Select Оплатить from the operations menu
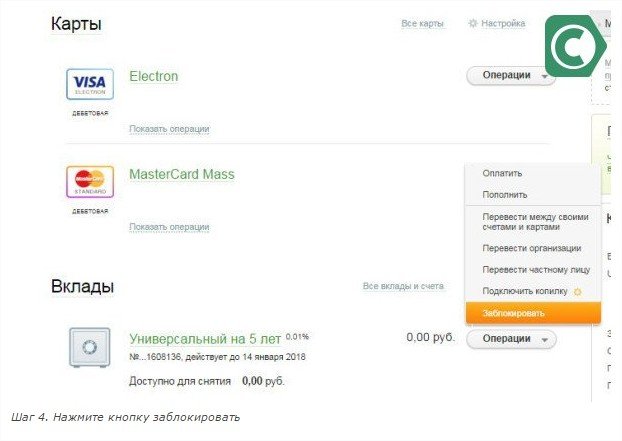The image size is (622, 441). click(502, 173)
